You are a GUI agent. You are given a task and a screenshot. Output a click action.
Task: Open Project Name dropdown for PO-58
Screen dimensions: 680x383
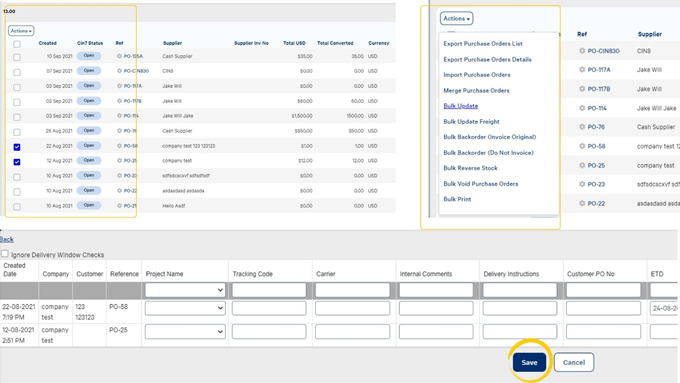(x=185, y=308)
